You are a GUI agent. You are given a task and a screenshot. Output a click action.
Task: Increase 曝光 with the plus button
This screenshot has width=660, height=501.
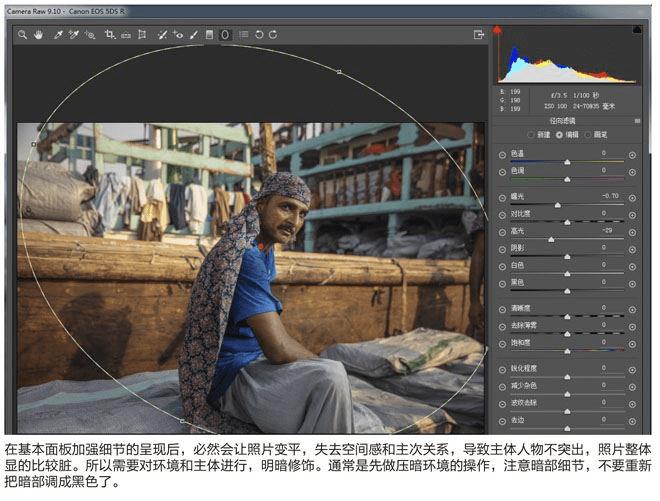pyautogui.click(x=632, y=198)
